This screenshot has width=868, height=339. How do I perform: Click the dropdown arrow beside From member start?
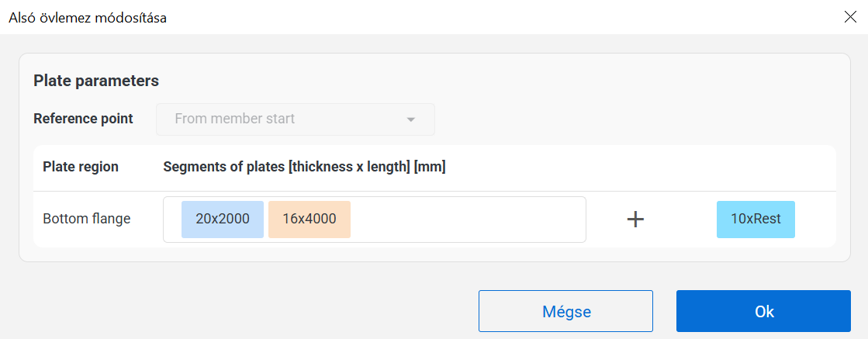[x=411, y=119]
